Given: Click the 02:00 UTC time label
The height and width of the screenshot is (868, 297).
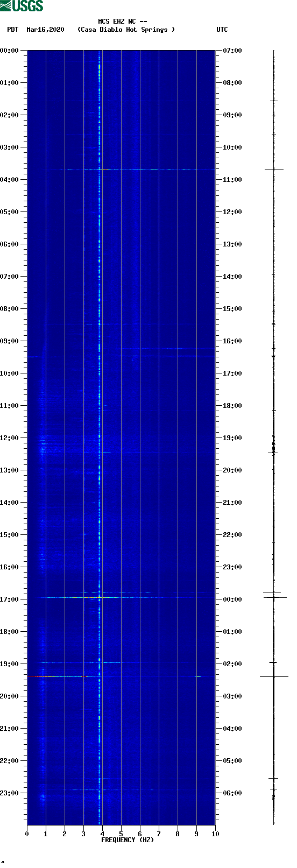Looking at the screenshot, I should click(x=232, y=664).
